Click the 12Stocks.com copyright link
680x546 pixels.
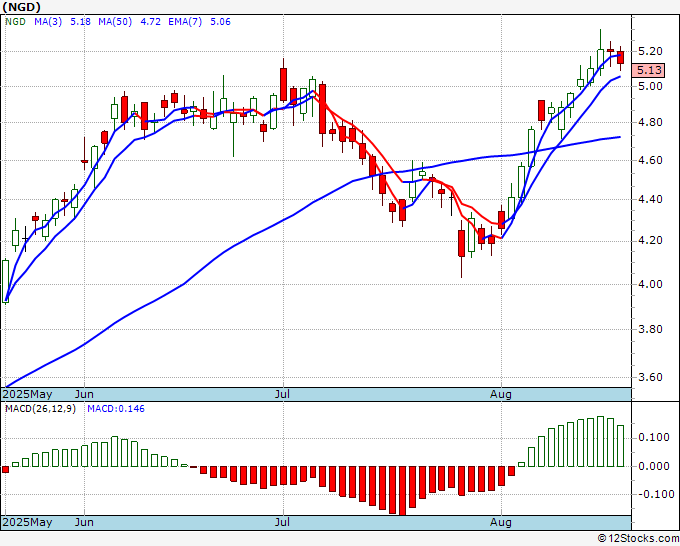coord(638,539)
